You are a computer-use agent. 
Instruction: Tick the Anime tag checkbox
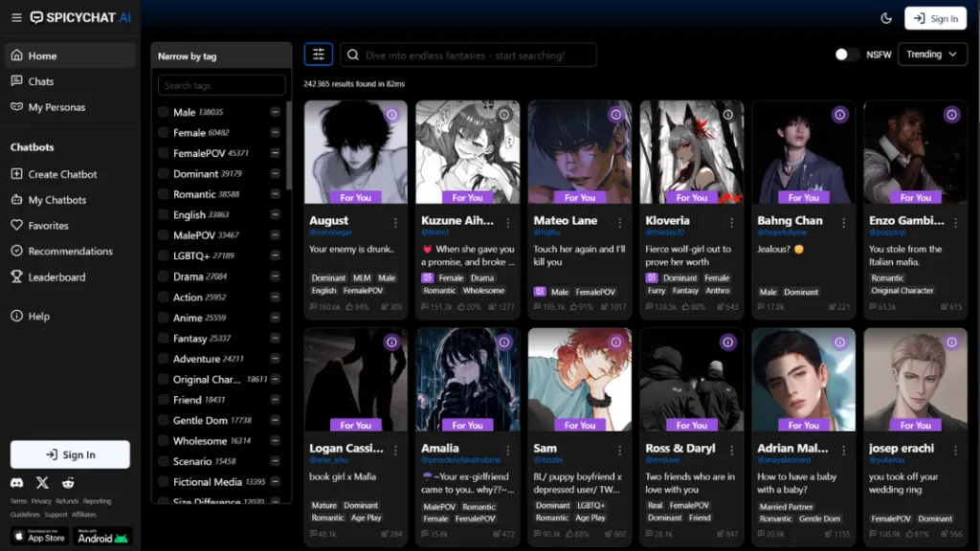click(x=164, y=318)
